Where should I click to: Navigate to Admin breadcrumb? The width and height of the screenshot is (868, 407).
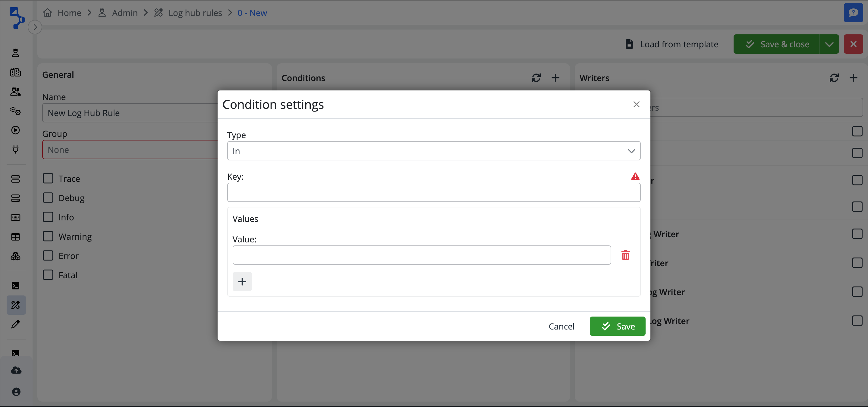[124, 13]
